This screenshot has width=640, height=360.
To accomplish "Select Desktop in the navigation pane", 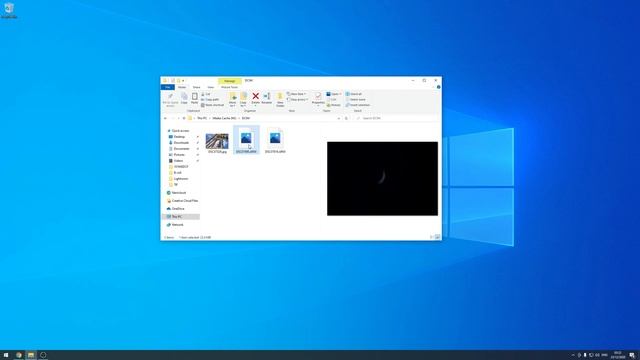I will [179, 137].
